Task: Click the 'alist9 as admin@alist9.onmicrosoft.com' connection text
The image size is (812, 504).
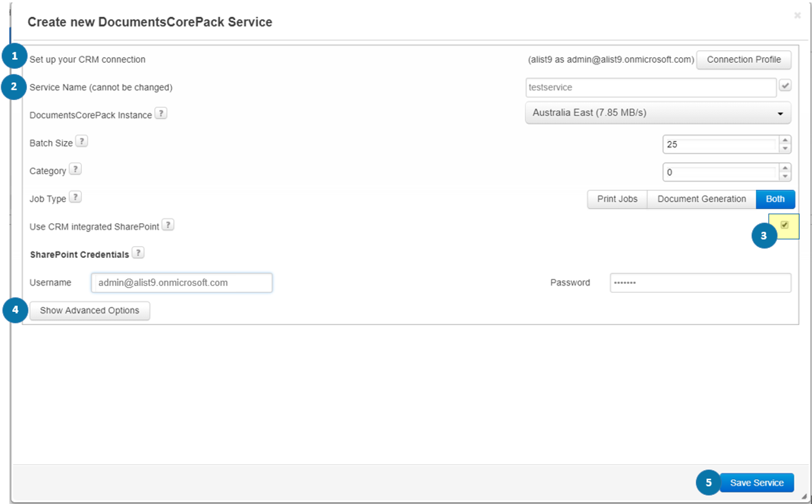Action: (x=611, y=60)
